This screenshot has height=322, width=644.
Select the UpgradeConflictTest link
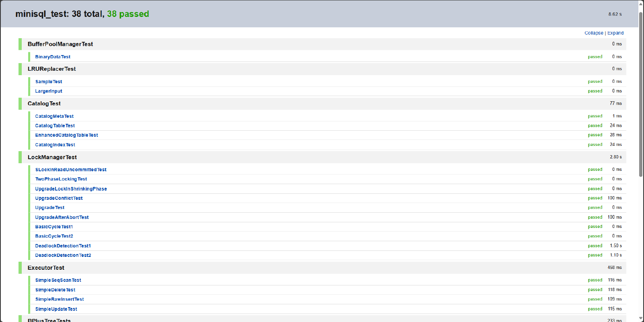tap(59, 198)
